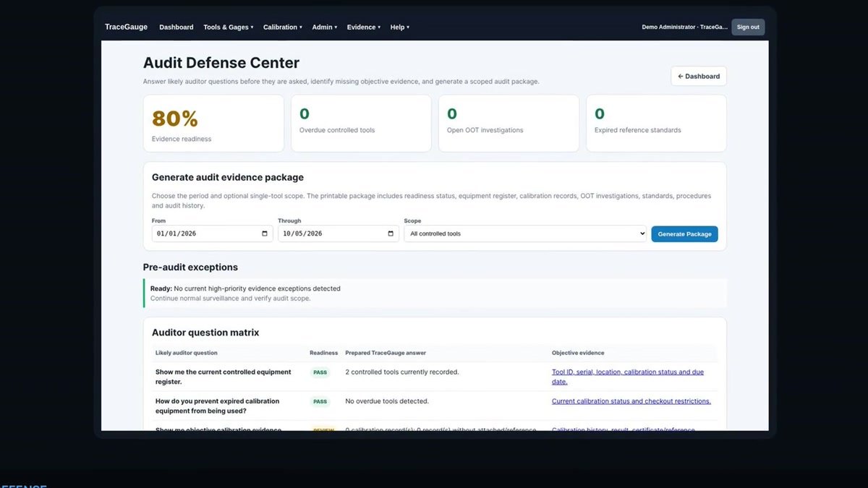Click the Objective evidence column header

pyautogui.click(x=578, y=353)
